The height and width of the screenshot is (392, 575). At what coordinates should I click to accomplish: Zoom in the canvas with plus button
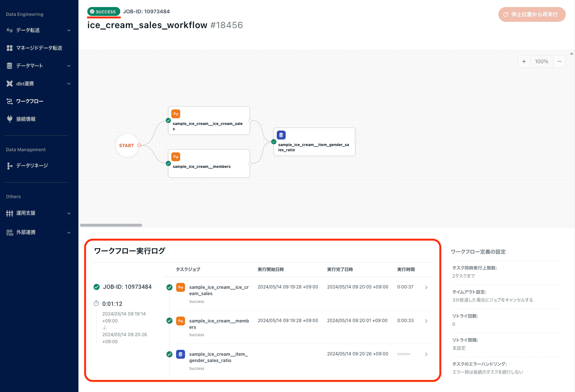coord(524,61)
